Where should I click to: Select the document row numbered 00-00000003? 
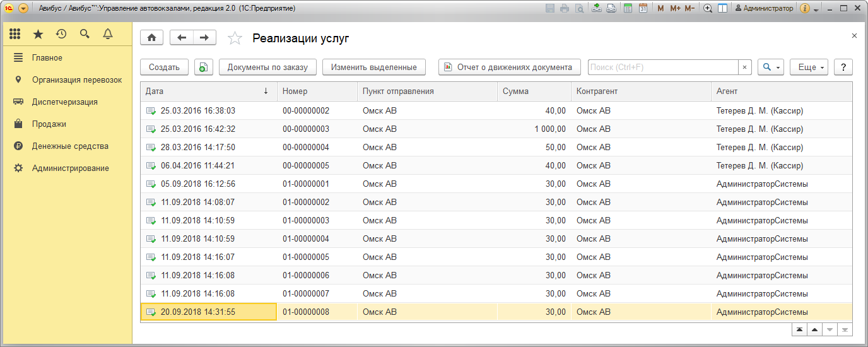coord(306,129)
